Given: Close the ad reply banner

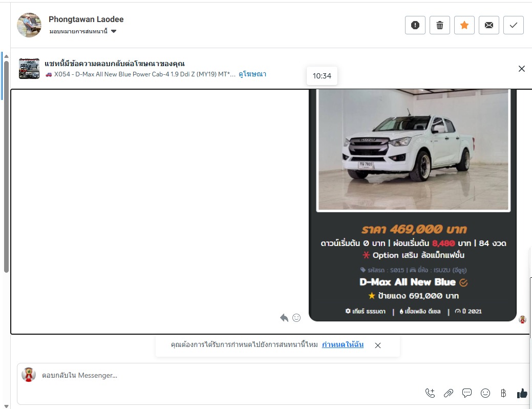Looking at the screenshot, I should pos(521,69).
